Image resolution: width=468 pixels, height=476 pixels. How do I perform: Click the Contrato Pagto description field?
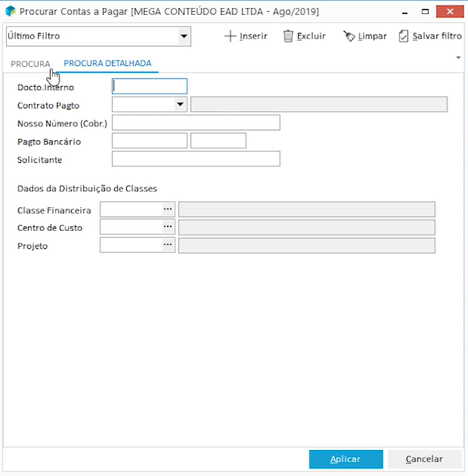(319, 105)
